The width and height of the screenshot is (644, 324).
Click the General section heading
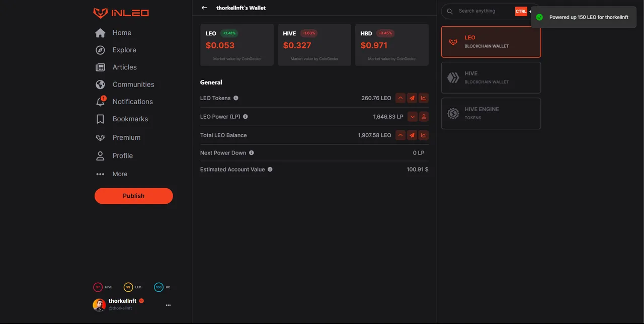click(x=211, y=83)
